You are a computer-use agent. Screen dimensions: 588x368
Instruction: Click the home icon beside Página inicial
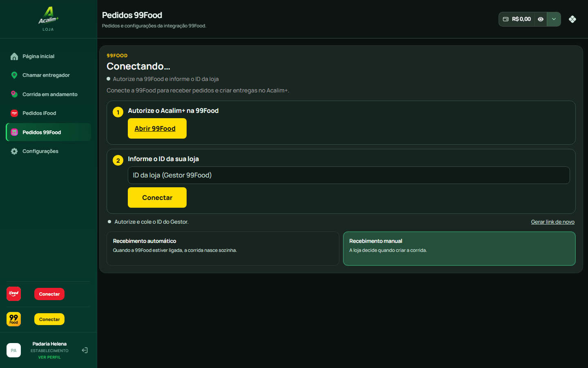(14, 56)
